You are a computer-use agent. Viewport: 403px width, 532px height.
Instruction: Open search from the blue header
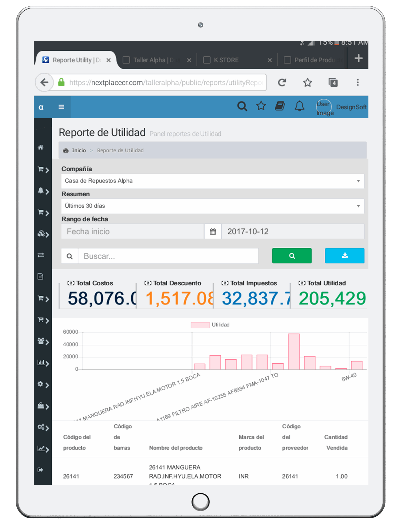point(242,106)
